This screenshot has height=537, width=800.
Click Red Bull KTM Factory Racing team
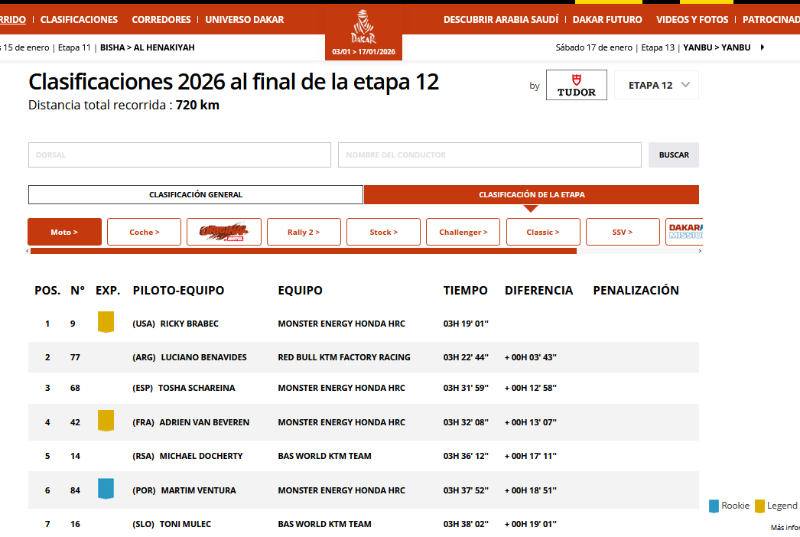click(344, 357)
